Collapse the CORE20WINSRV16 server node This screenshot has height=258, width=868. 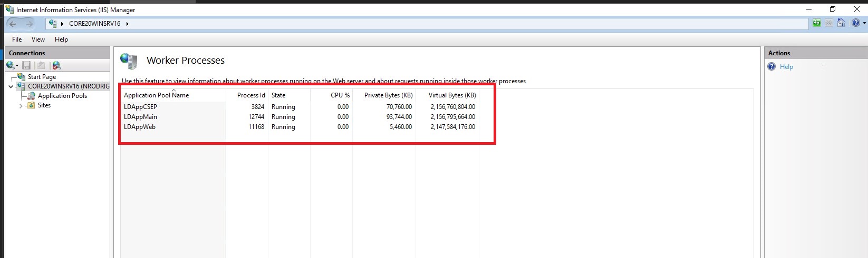(x=11, y=86)
